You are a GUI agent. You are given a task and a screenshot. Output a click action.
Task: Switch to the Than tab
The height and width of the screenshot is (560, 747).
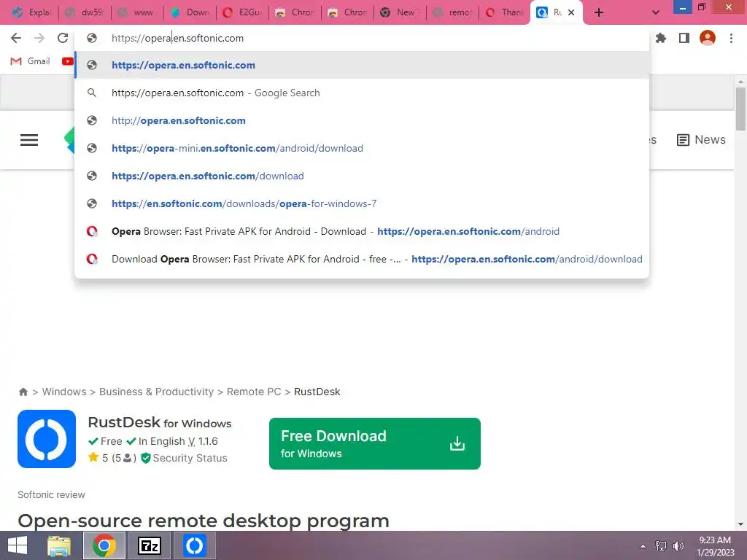(x=505, y=12)
